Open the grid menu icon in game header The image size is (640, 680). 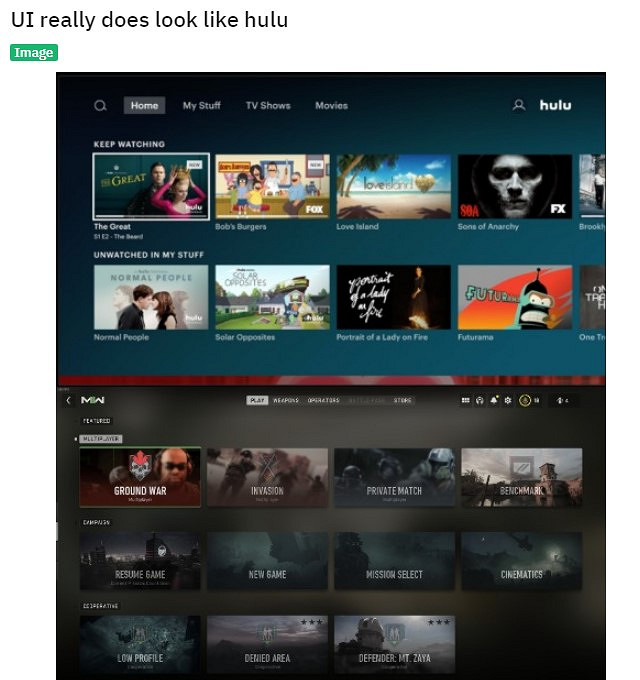click(x=465, y=400)
